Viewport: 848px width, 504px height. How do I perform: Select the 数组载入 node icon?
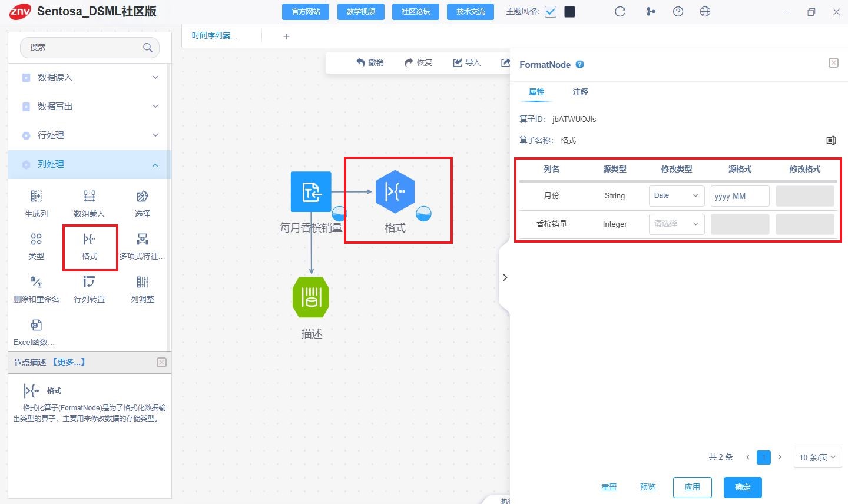click(90, 197)
